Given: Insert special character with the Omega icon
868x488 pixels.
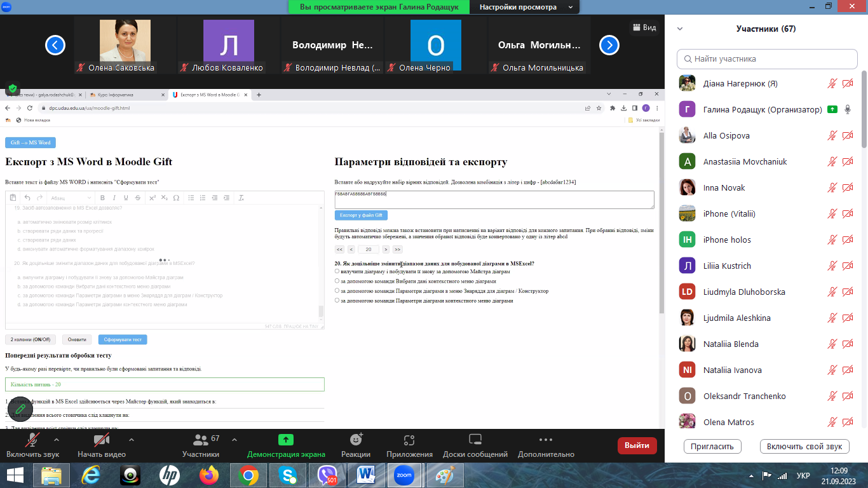Looking at the screenshot, I should [x=176, y=198].
